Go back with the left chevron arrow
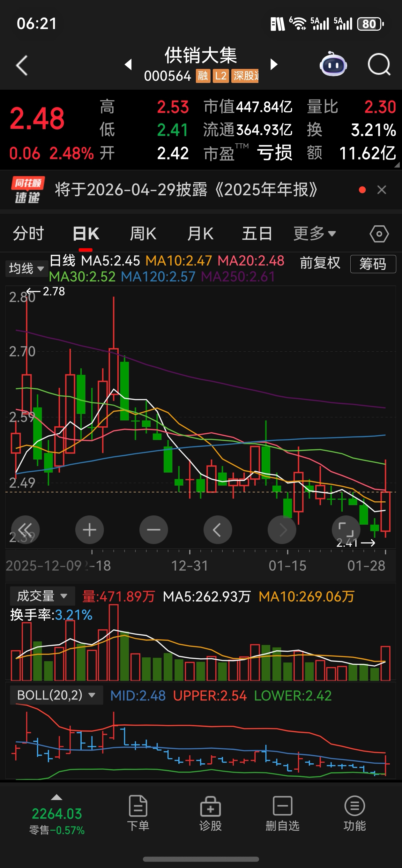The width and height of the screenshot is (402, 868). [x=22, y=65]
